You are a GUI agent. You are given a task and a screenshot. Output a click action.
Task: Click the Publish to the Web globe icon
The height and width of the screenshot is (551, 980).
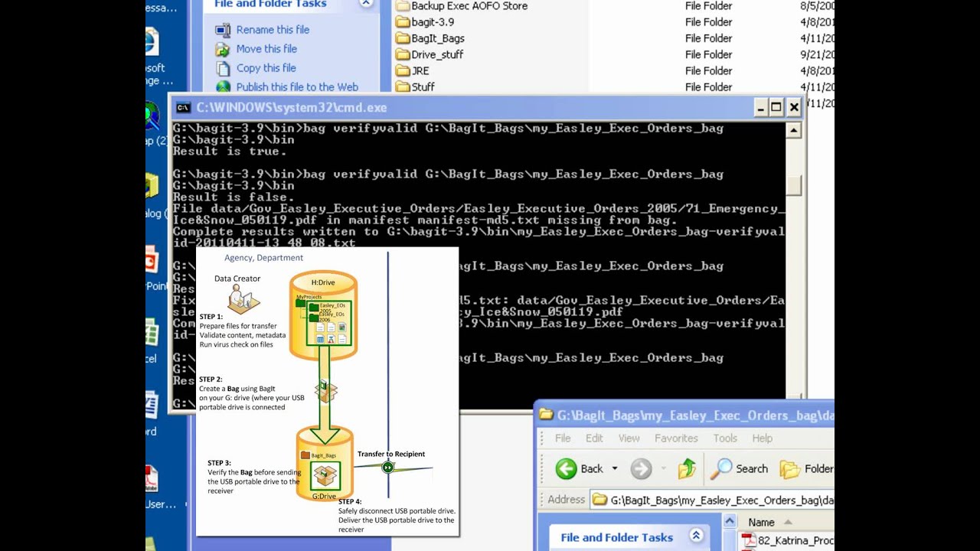pos(223,87)
